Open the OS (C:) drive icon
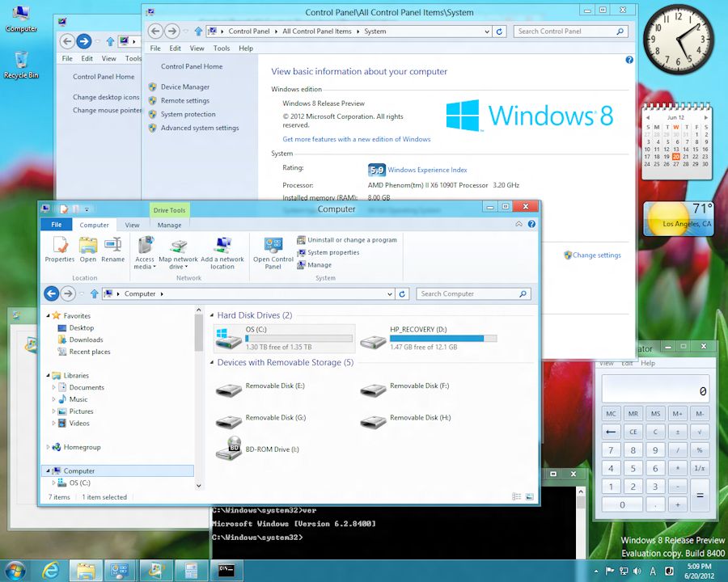 point(228,339)
